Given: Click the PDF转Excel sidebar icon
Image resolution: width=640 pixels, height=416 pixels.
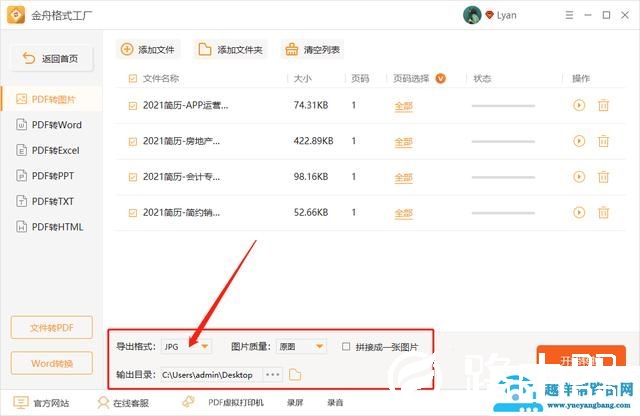Looking at the screenshot, I should click(x=21, y=150).
